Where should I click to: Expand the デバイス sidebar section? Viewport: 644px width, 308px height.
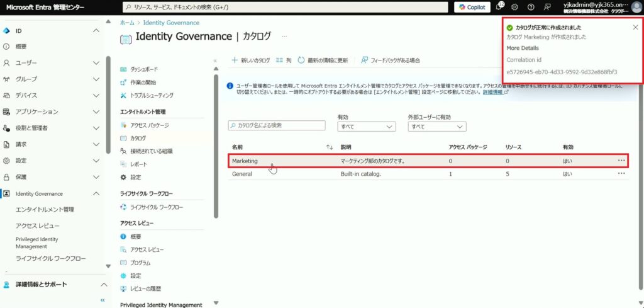pyautogui.click(x=96, y=95)
